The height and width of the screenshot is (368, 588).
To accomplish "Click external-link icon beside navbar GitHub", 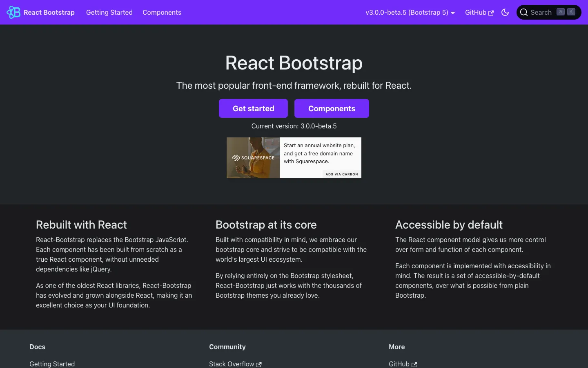I will point(491,13).
